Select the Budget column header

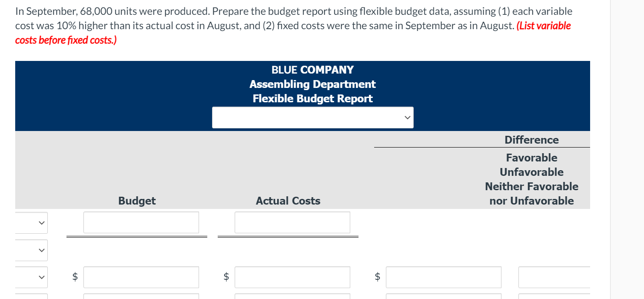click(136, 201)
